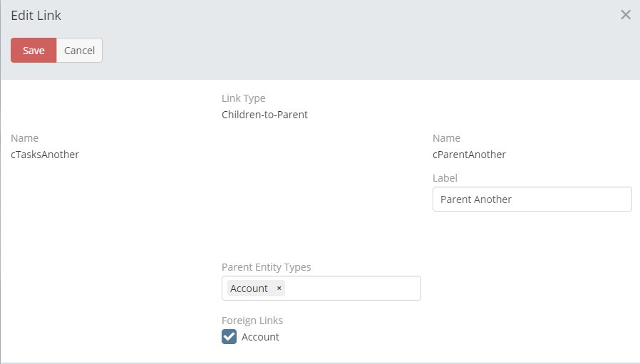
Task: Click the Edit Link dialog title
Action: click(x=36, y=15)
